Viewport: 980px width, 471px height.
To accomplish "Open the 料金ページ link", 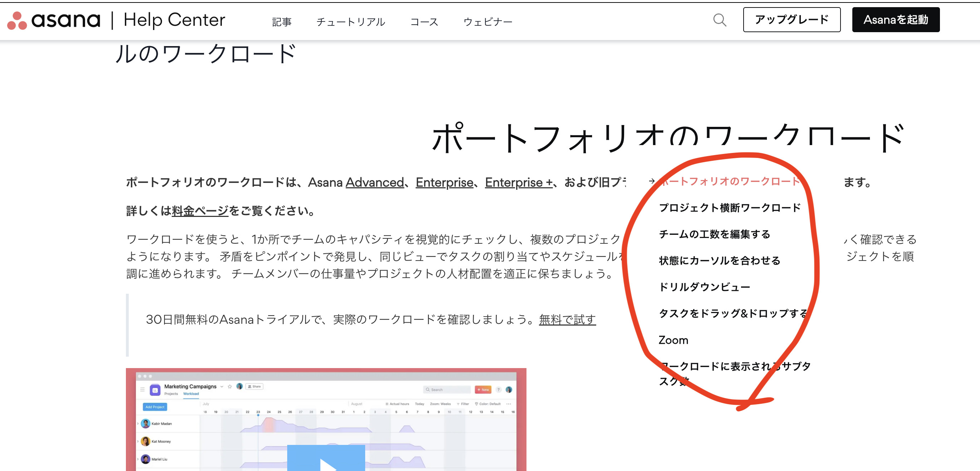I will [x=200, y=210].
